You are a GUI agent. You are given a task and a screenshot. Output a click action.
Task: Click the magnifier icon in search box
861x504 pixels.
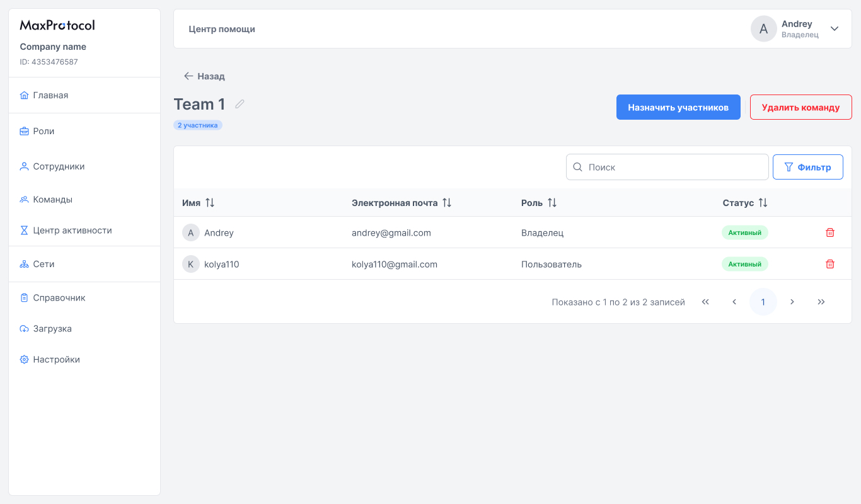tap(577, 168)
